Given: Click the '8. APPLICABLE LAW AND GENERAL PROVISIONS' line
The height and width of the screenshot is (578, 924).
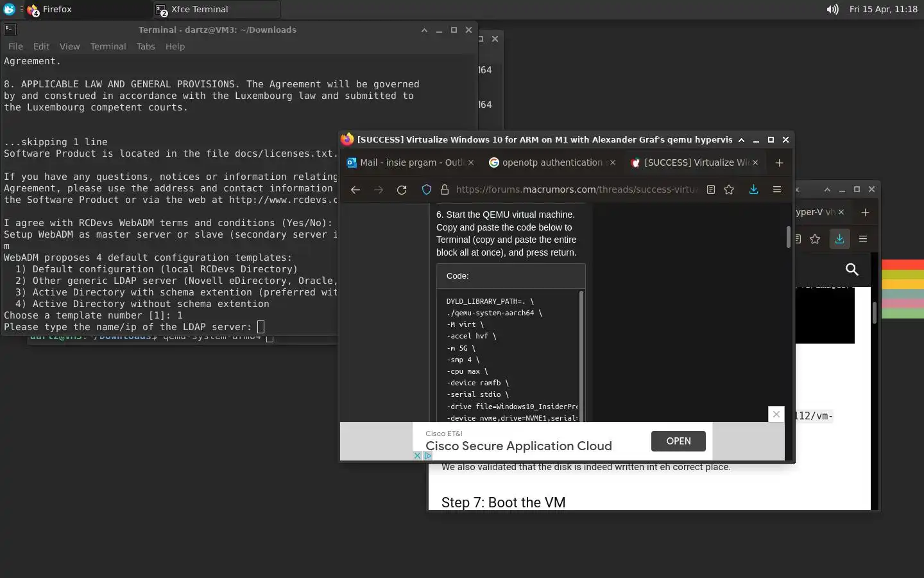Looking at the screenshot, I should click(x=212, y=84).
